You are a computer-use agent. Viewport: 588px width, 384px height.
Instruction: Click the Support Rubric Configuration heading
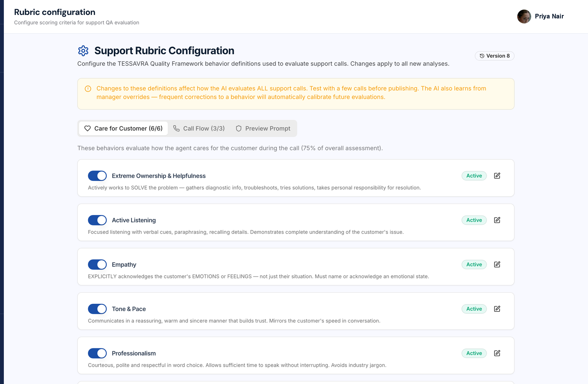(164, 51)
